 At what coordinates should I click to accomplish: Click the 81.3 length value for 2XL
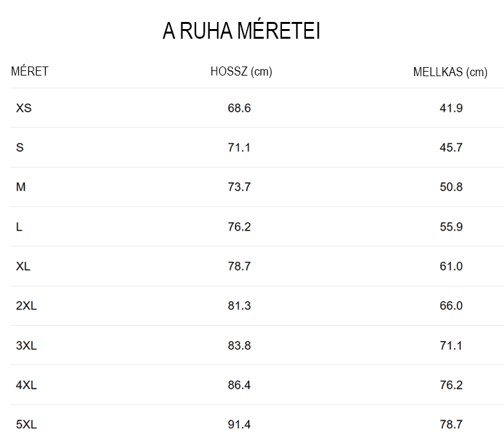(x=239, y=306)
